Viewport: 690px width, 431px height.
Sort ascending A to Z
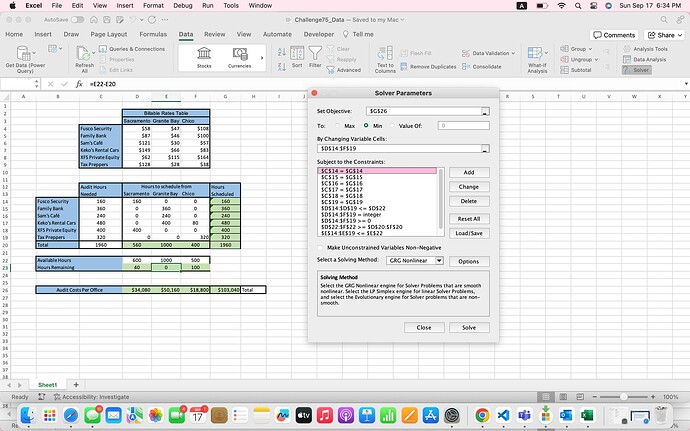[282, 52]
